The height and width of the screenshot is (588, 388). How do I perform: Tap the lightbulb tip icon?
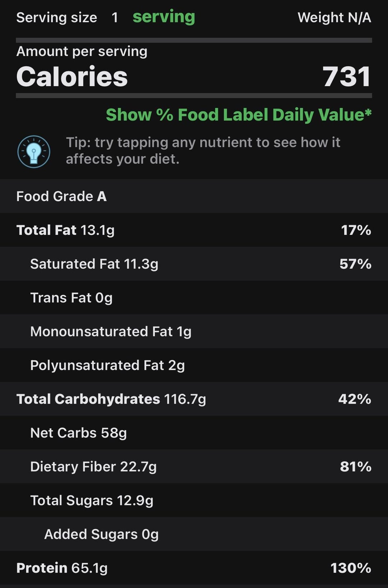(x=34, y=151)
